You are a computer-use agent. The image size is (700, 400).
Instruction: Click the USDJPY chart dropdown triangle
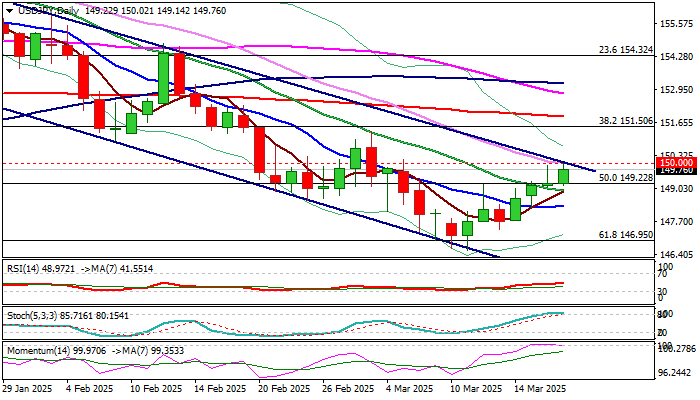pos(9,11)
